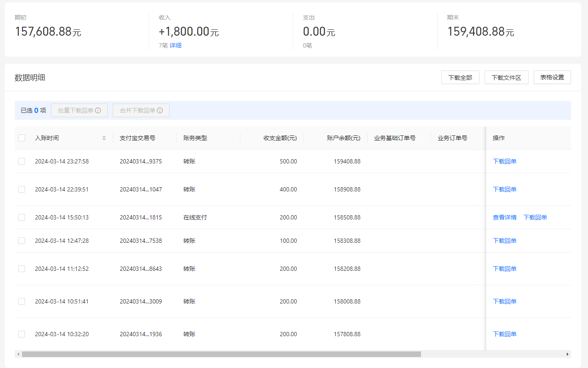The height and width of the screenshot is (368, 588).
Task: Click the 100.00 amount cell
Action: pyautogui.click(x=288, y=241)
